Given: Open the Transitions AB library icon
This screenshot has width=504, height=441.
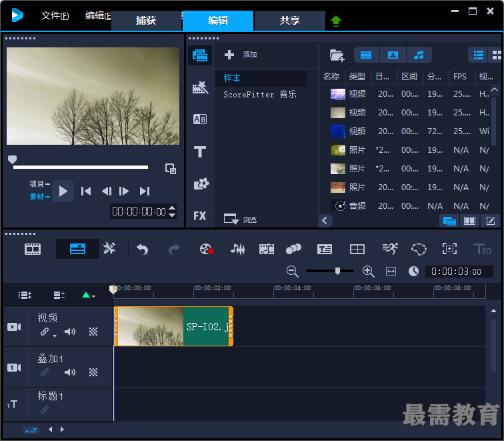Looking at the screenshot, I should click(x=200, y=119).
